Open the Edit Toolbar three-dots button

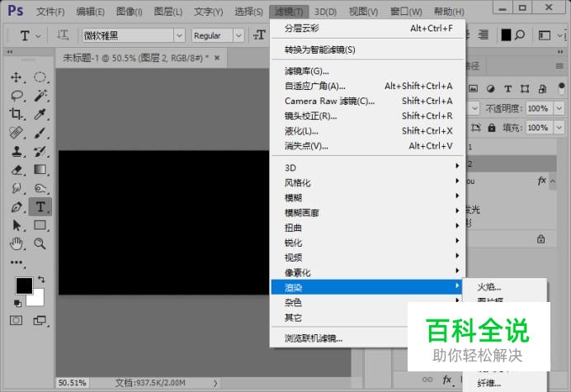(17, 262)
